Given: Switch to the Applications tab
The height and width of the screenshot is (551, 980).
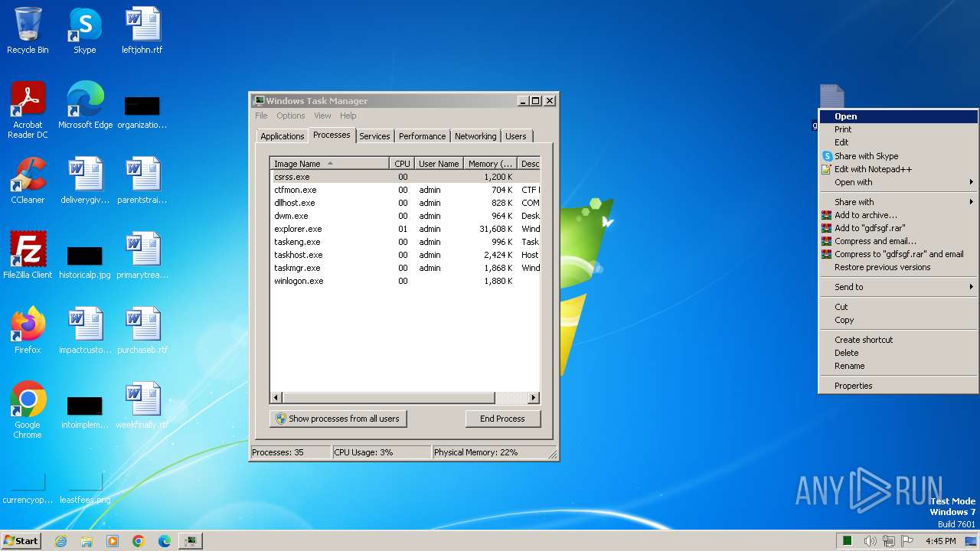Looking at the screenshot, I should 282,136.
